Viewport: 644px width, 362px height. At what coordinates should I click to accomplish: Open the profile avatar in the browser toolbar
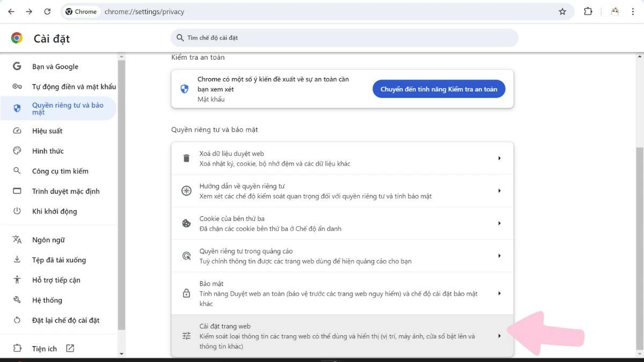[x=614, y=11]
